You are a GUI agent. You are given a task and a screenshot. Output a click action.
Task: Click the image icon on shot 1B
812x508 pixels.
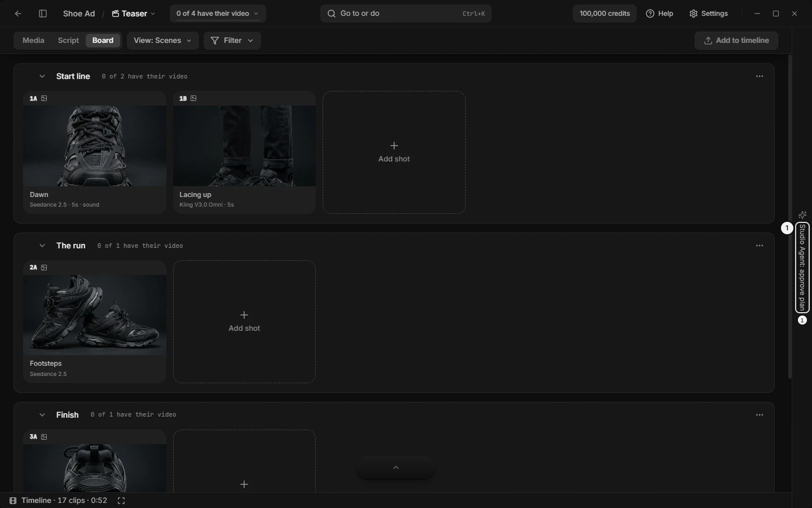pos(193,98)
